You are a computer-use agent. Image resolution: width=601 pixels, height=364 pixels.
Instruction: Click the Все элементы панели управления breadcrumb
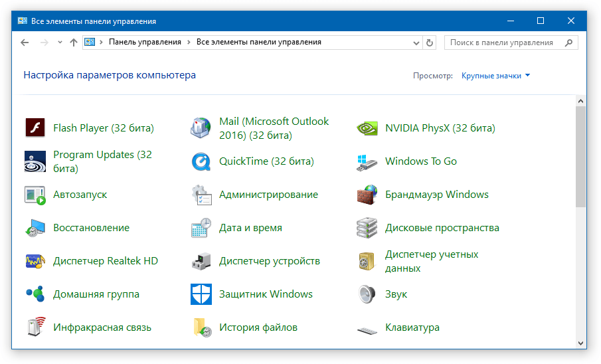click(259, 42)
